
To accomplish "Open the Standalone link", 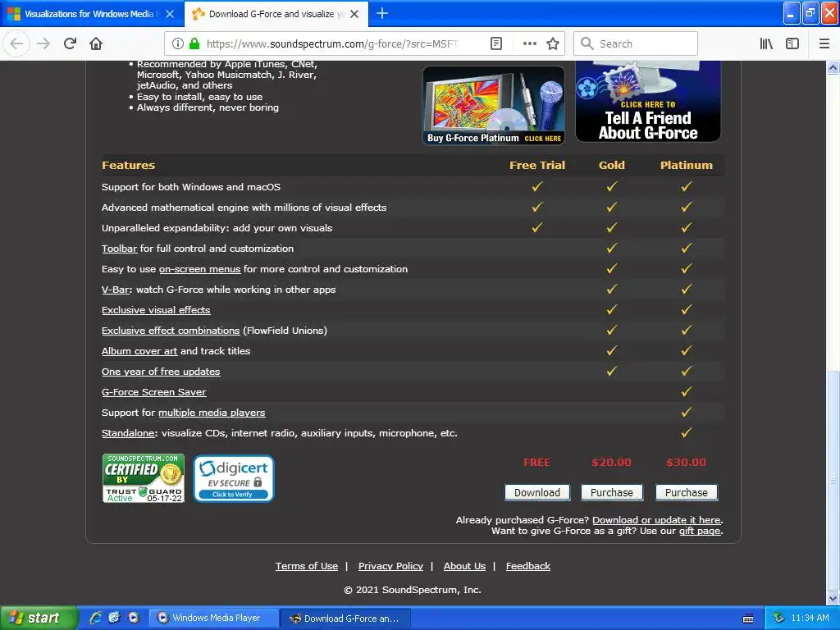I will click(x=128, y=433).
